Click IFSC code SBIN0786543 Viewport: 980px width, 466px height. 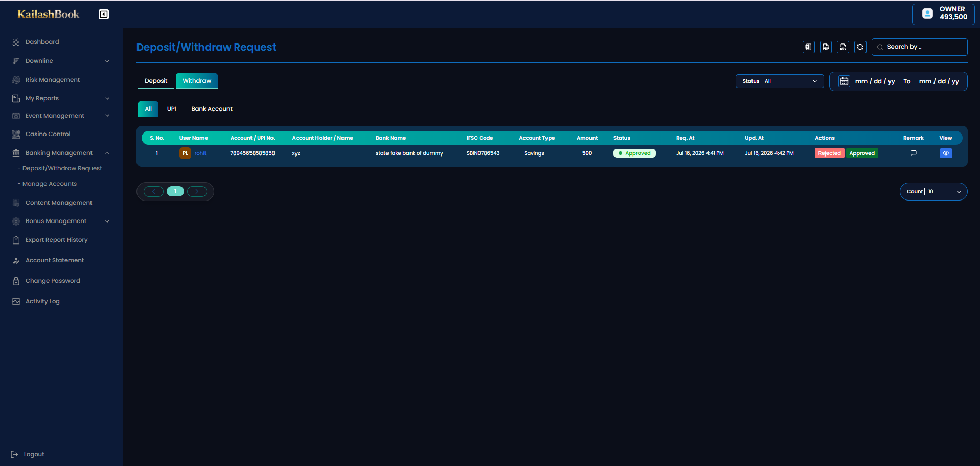click(x=483, y=153)
